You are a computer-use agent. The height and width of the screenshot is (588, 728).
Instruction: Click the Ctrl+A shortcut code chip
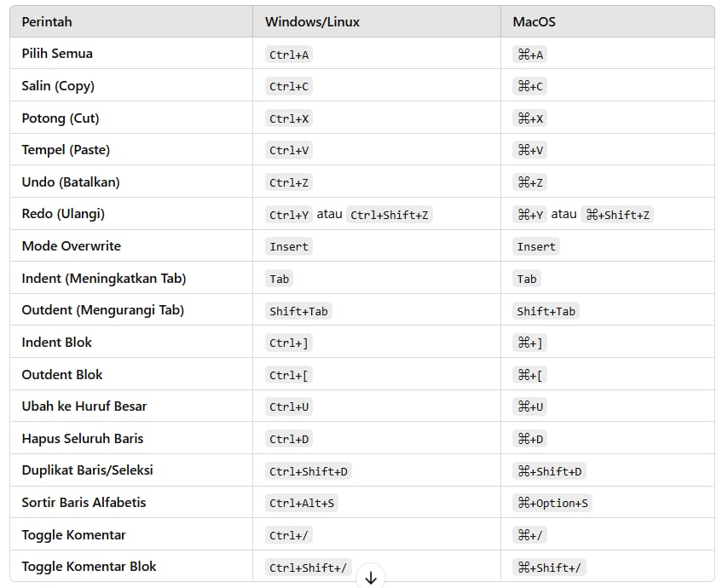289,55
